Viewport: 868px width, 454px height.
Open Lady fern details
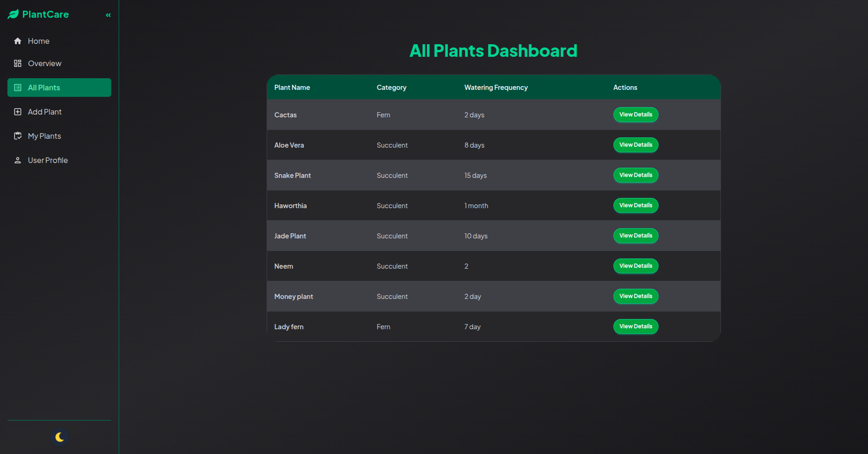(636, 326)
